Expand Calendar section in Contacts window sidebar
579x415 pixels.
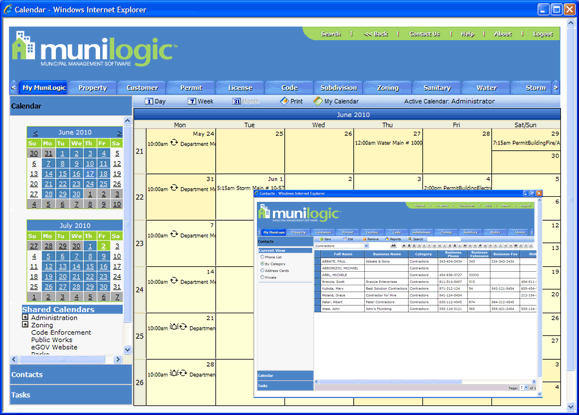(285, 375)
